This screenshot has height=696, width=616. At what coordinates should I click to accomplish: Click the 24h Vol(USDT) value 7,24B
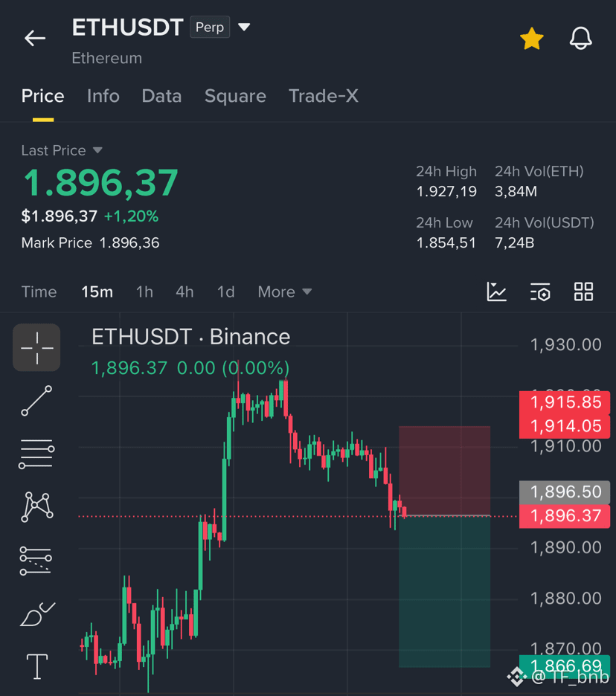[x=515, y=243]
